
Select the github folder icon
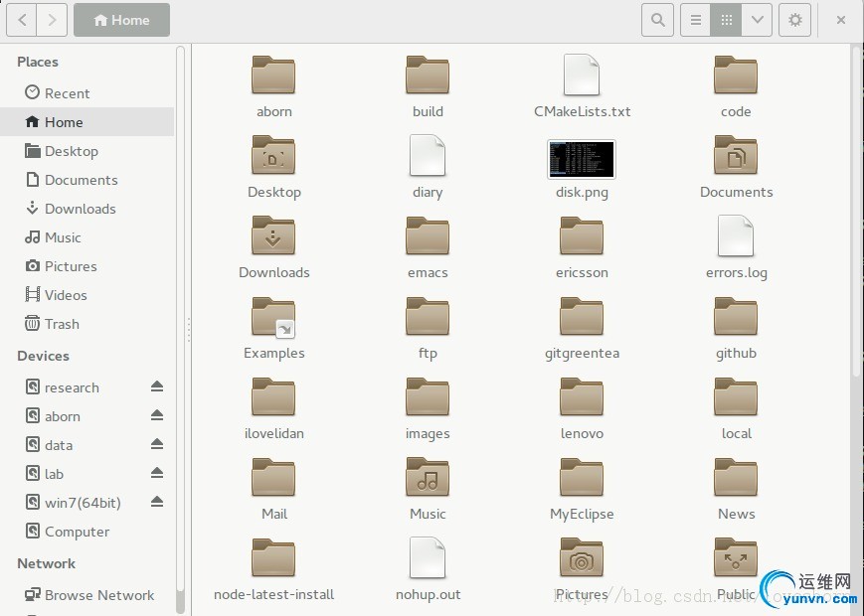coord(736,317)
